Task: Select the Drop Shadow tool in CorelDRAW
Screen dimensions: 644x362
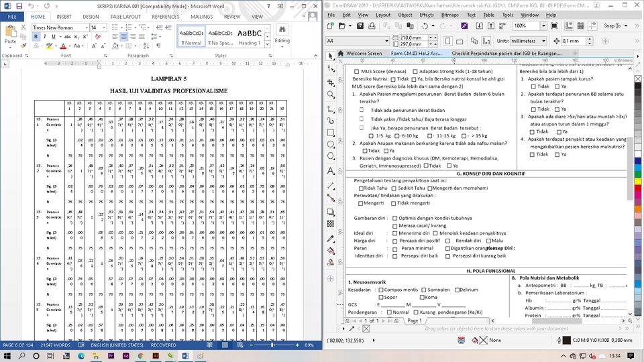Action: point(331,213)
